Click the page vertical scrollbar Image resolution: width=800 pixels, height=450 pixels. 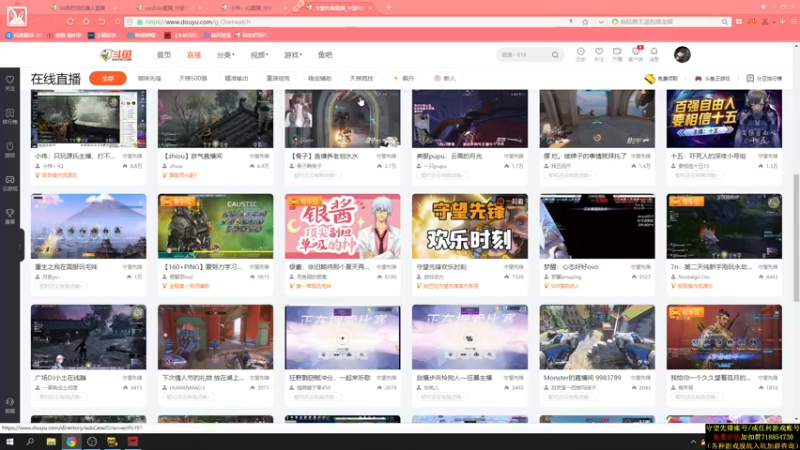click(796, 238)
